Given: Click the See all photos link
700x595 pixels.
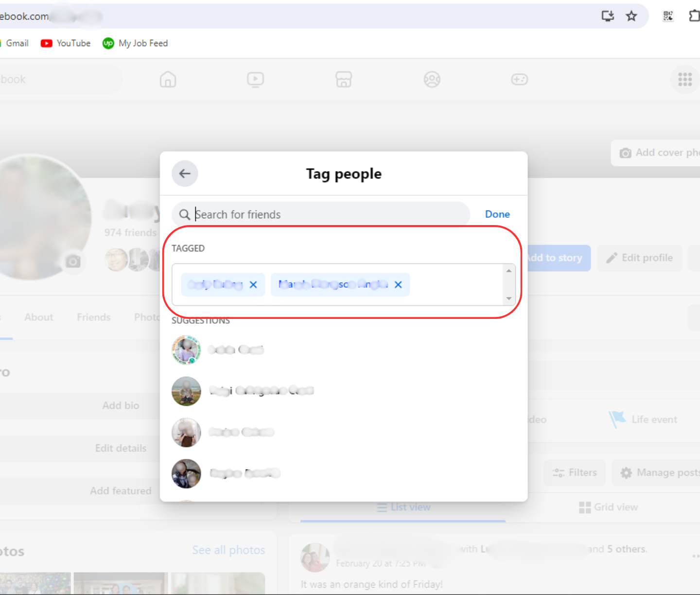Looking at the screenshot, I should [x=228, y=550].
